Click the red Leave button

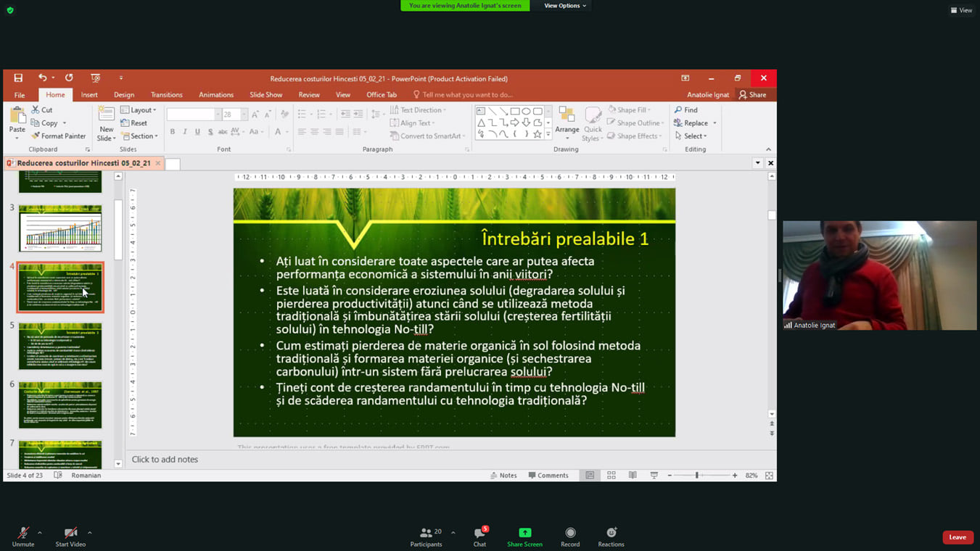click(957, 537)
